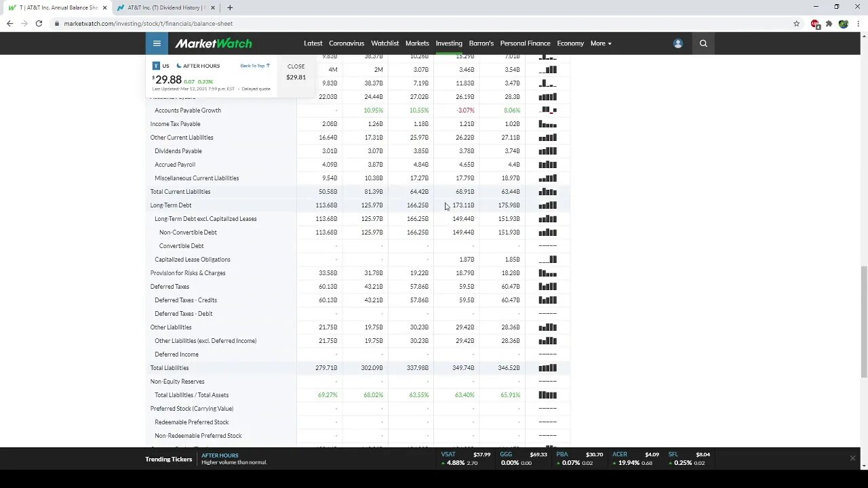Open the Coronavirus nav item

(x=347, y=43)
